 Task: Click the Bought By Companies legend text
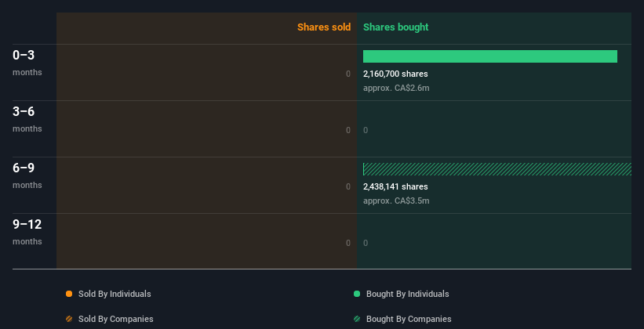click(x=409, y=319)
